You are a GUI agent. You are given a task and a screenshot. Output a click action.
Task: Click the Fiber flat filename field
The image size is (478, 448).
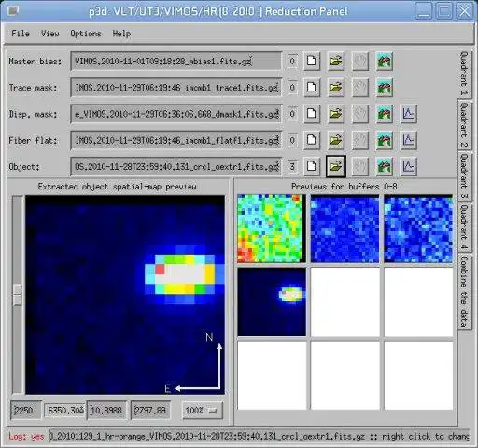[176, 140]
